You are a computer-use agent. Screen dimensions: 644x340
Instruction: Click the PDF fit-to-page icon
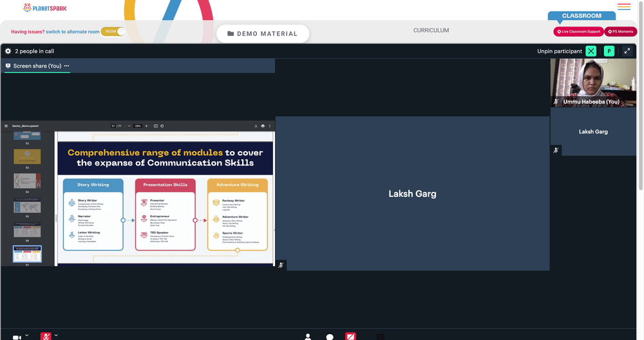pyautogui.click(x=156, y=126)
